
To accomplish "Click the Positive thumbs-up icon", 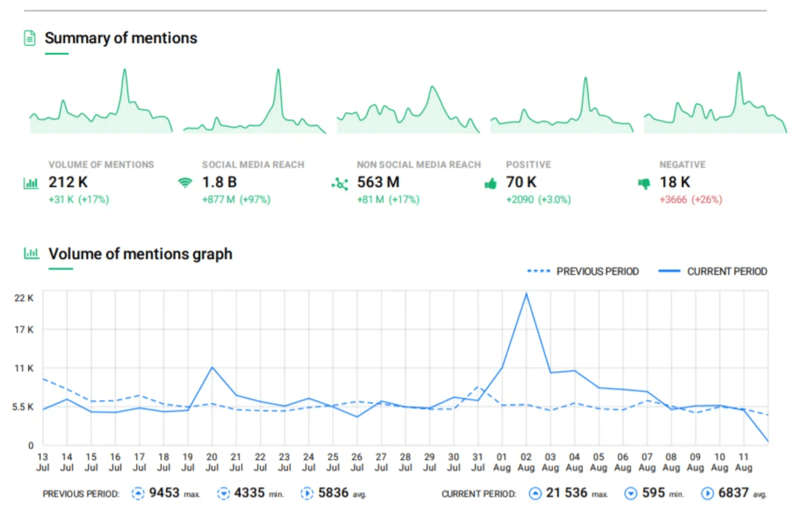I will click(490, 183).
